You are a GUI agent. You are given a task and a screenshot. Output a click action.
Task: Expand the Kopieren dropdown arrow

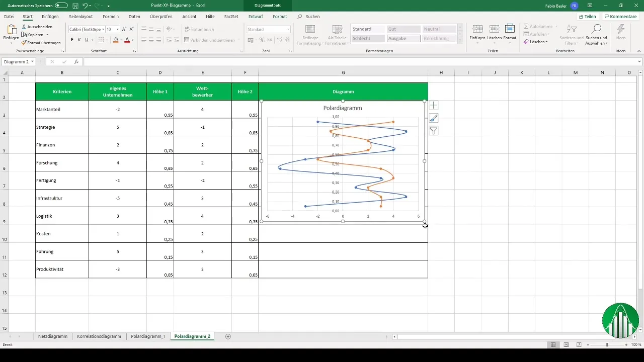47,35
